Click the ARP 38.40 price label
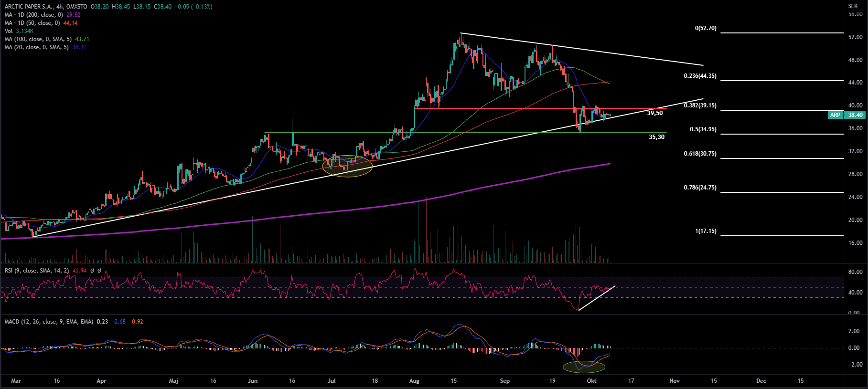This screenshot has width=868, height=389. [846, 115]
